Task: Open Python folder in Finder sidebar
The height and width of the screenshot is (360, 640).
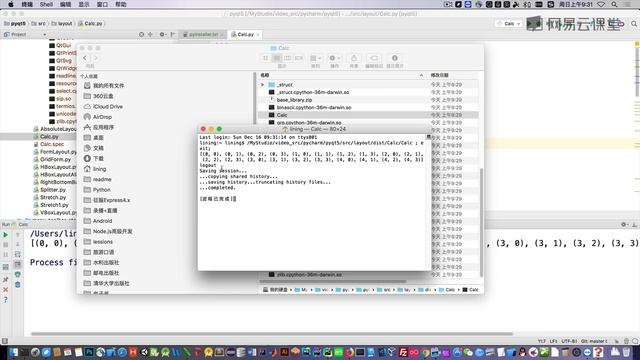Action: (x=97, y=190)
